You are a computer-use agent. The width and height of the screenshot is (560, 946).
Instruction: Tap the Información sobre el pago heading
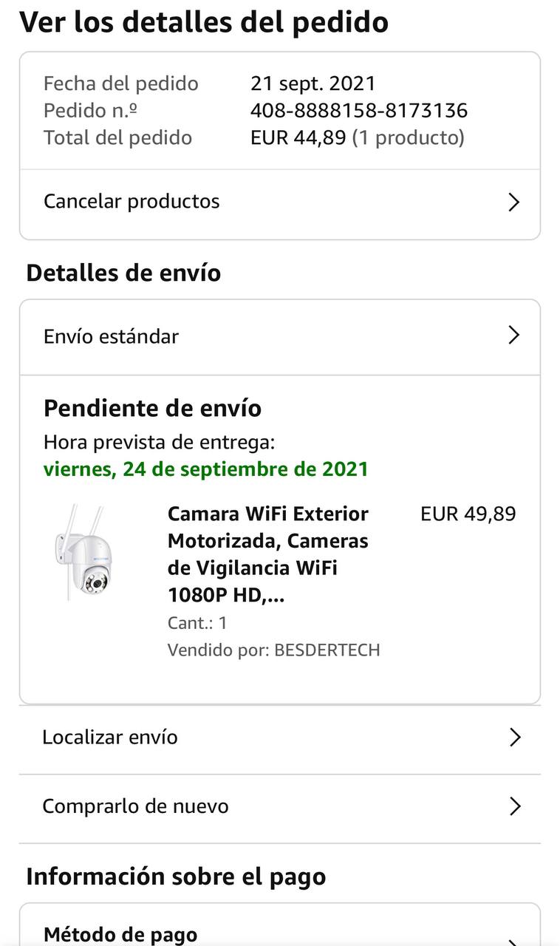(176, 877)
